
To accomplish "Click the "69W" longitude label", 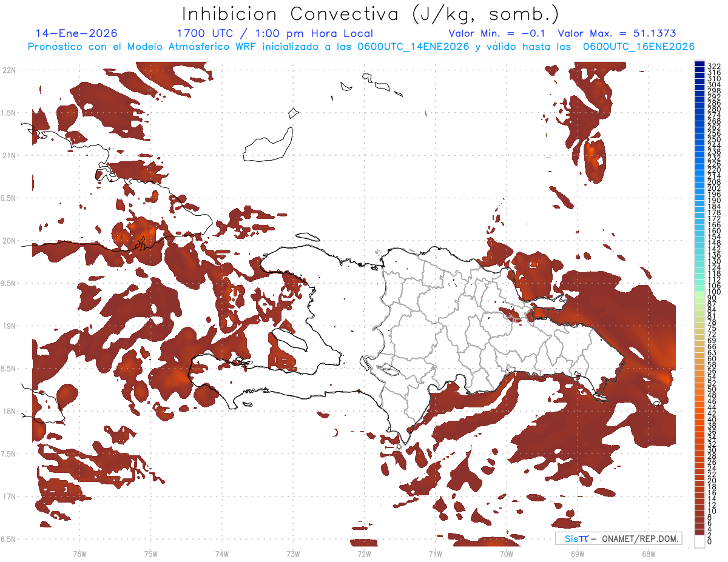I will (578, 554).
